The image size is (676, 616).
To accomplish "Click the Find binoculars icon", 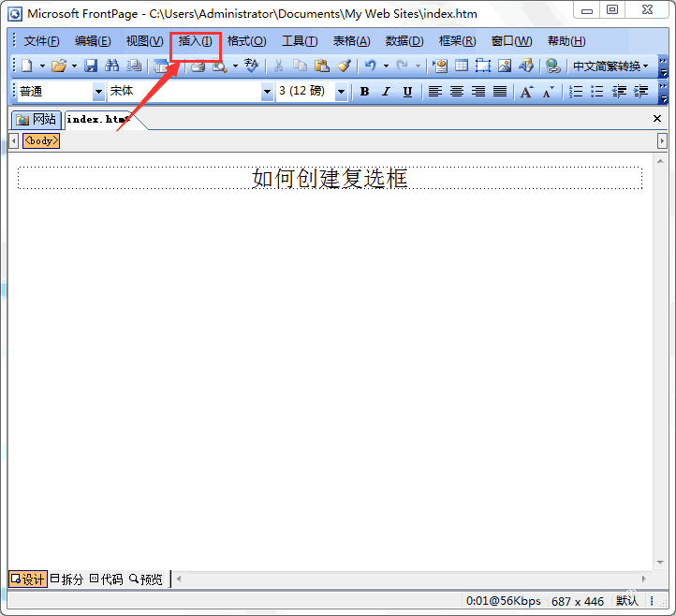I will (x=112, y=66).
